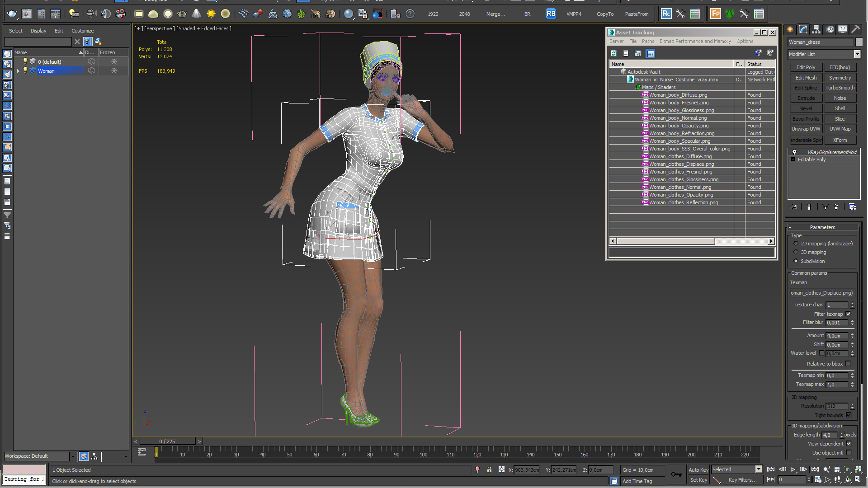
Task: Open Bitmap Performance and Memory menu
Action: click(695, 41)
